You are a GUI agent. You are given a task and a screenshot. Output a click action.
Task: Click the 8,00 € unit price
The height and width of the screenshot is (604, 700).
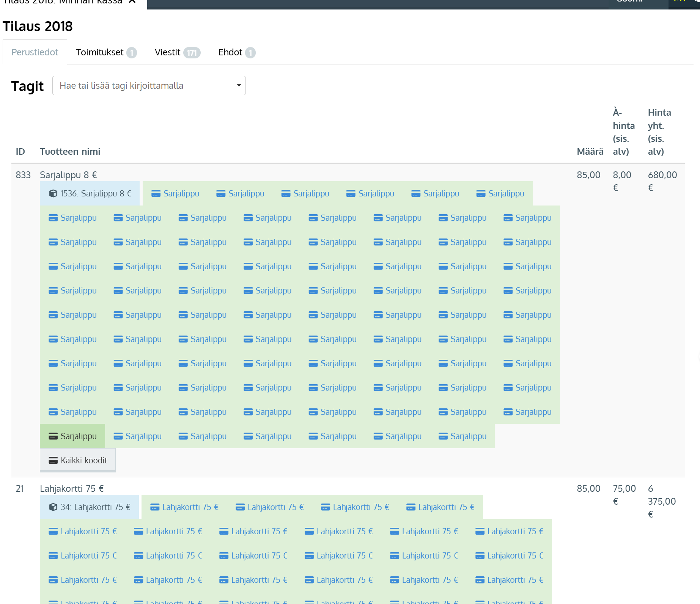(x=622, y=181)
